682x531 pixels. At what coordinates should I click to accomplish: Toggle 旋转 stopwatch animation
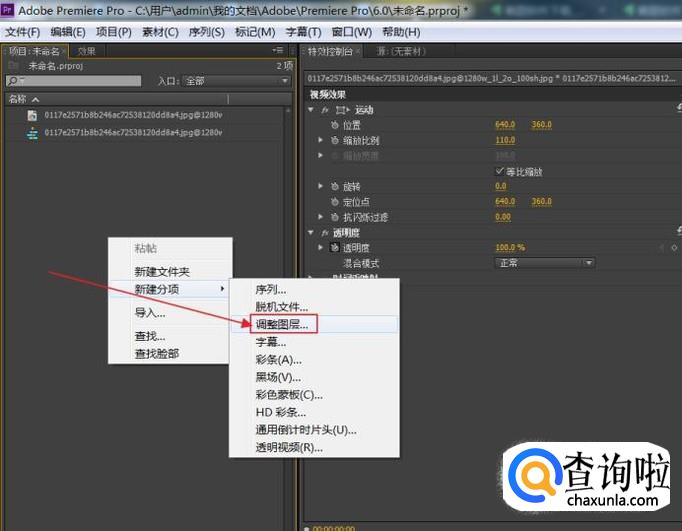(x=334, y=187)
